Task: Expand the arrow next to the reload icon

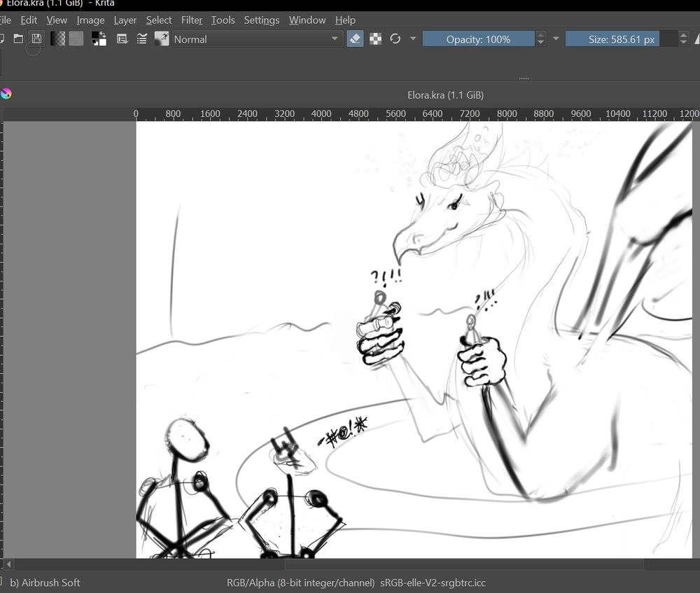Action: 412,39
